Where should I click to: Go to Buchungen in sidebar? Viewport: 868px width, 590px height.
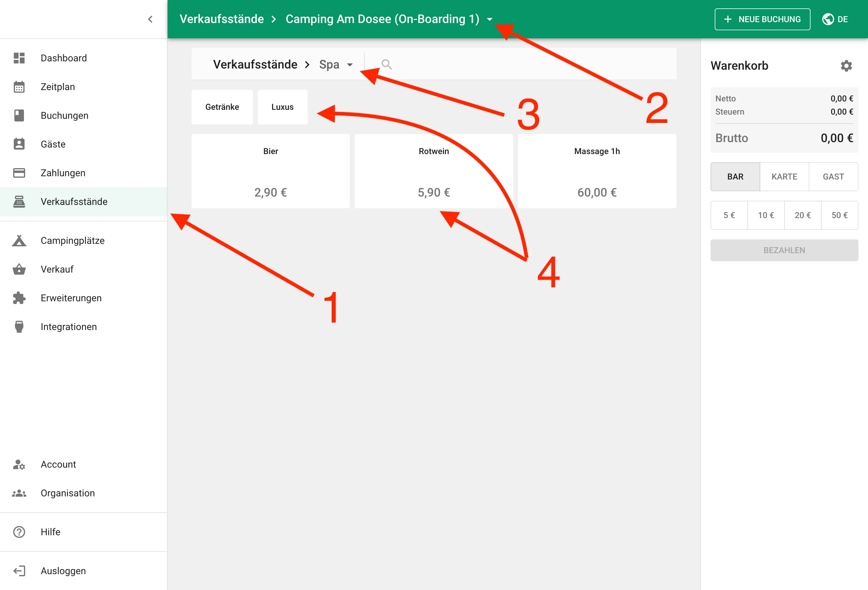coord(64,115)
